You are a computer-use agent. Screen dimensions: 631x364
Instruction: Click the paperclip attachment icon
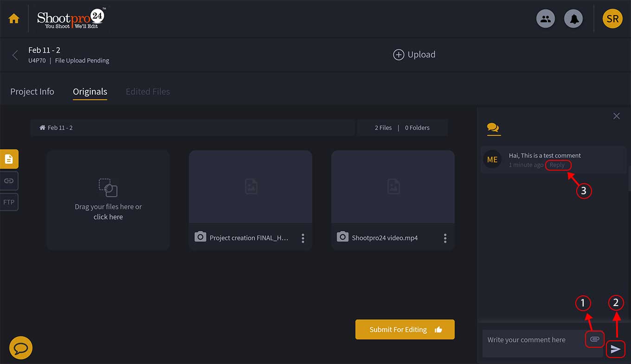pos(594,339)
